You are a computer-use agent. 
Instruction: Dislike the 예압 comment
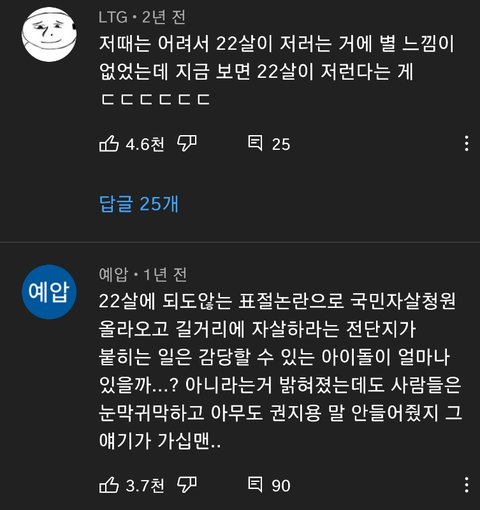pos(187,484)
